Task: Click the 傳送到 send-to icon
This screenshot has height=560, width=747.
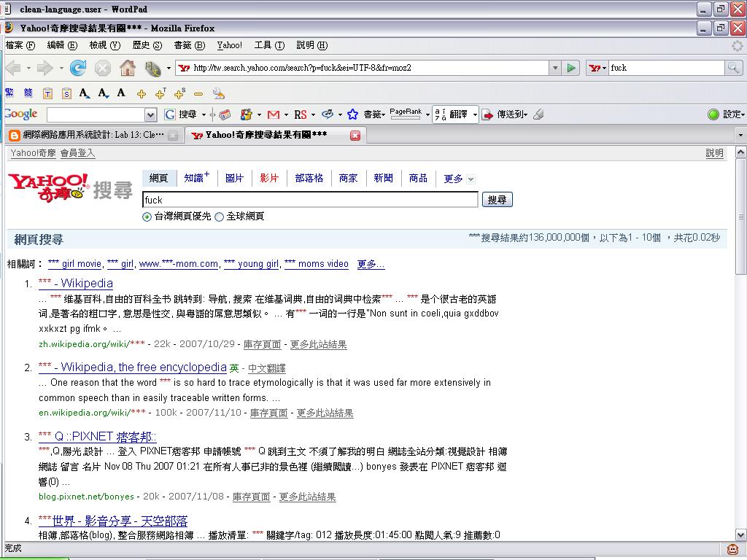Action: [x=487, y=114]
